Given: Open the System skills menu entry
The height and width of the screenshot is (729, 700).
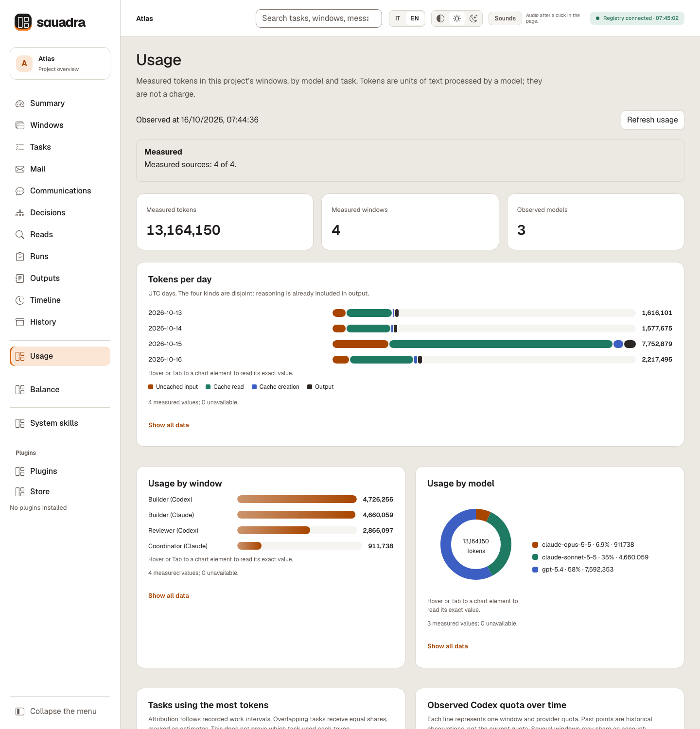Looking at the screenshot, I should pyautogui.click(x=60, y=423).
